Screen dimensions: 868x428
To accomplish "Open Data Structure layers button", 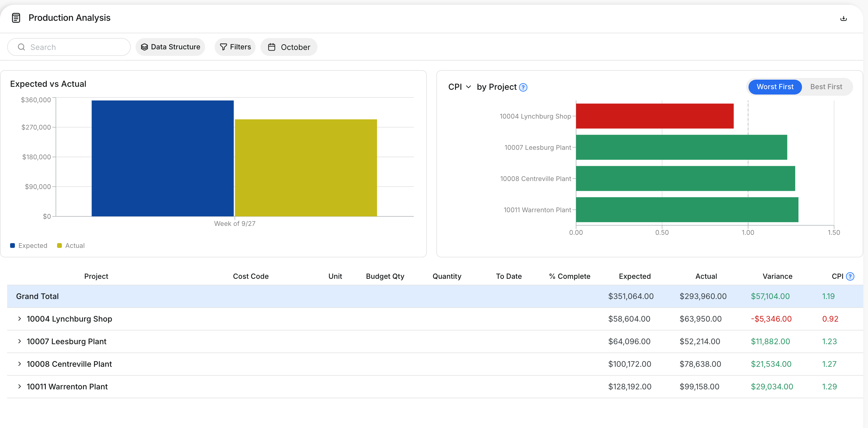I will point(170,47).
